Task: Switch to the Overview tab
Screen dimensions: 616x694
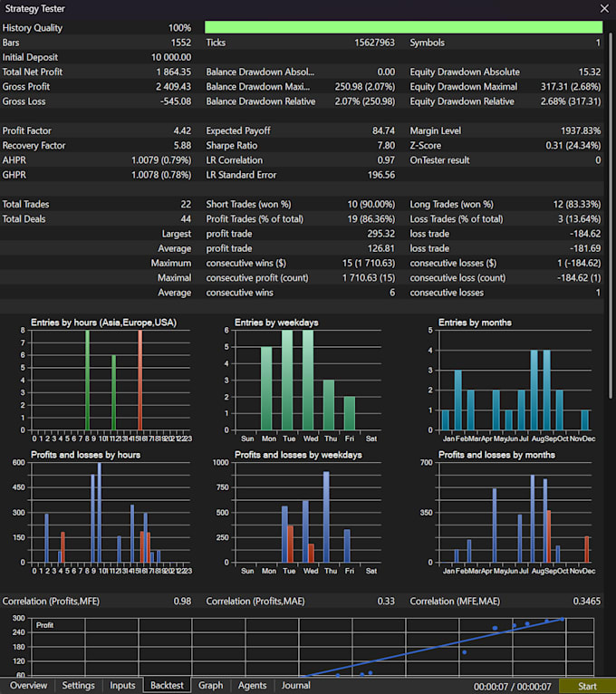Action: [28, 685]
